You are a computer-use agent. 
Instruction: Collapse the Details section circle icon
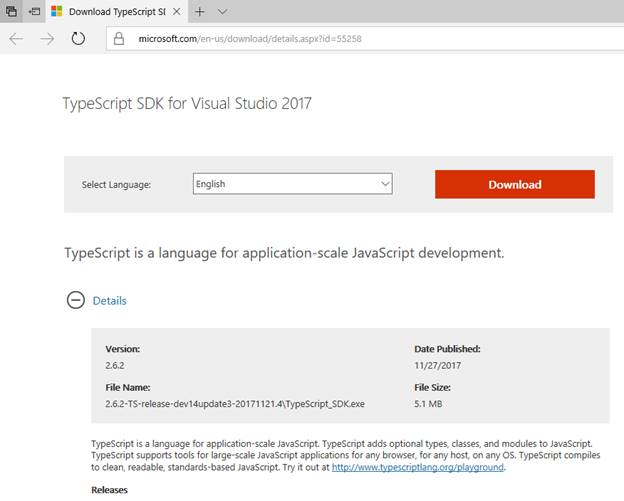coord(75,300)
